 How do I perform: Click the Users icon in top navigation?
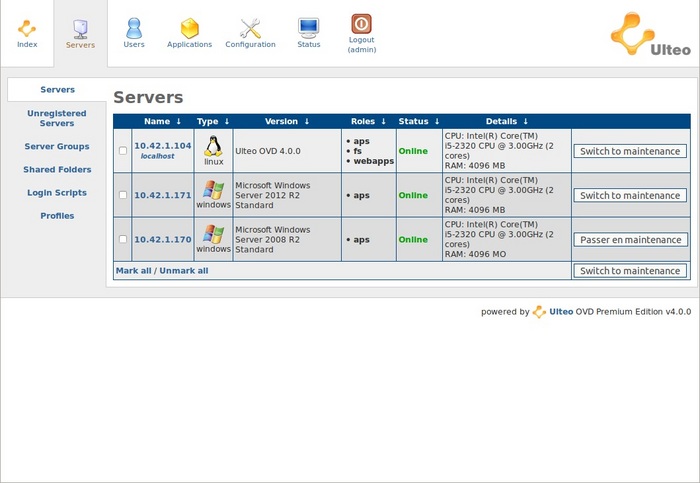[x=134, y=28]
